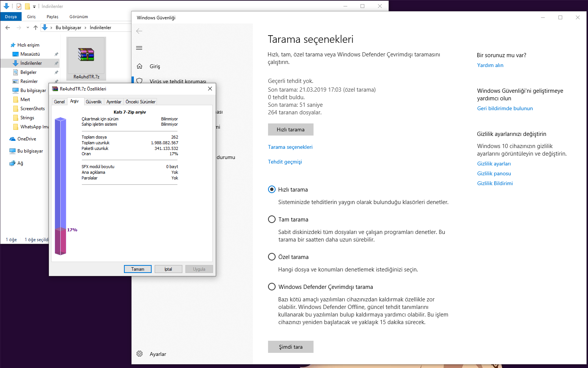Click the Yardım alın link

490,65
